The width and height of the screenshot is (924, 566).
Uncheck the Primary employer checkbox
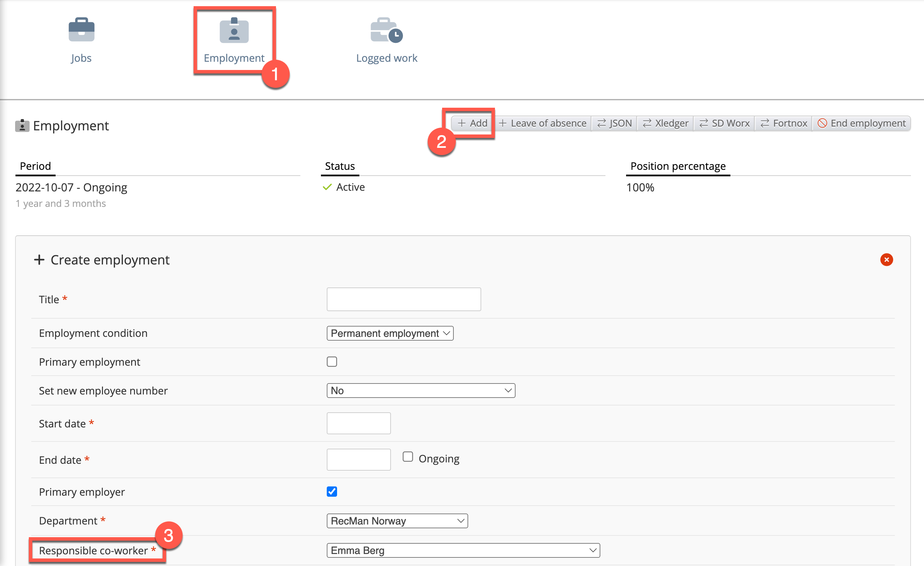[332, 492]
